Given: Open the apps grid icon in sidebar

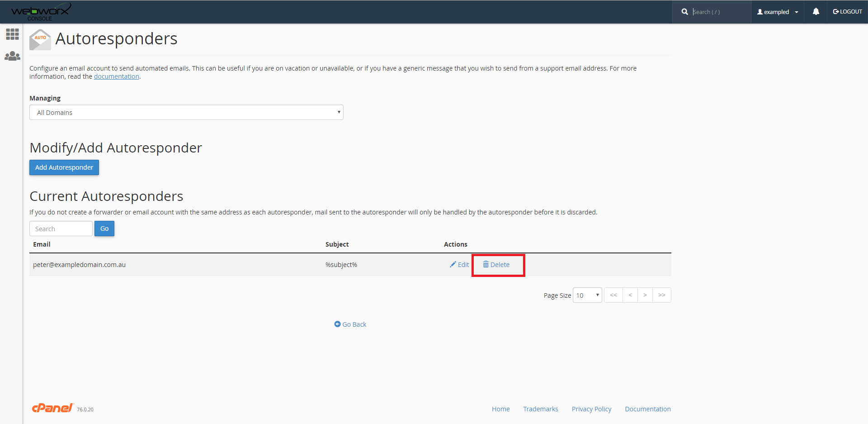Looking at the screenshot, I should coord(12,34).
